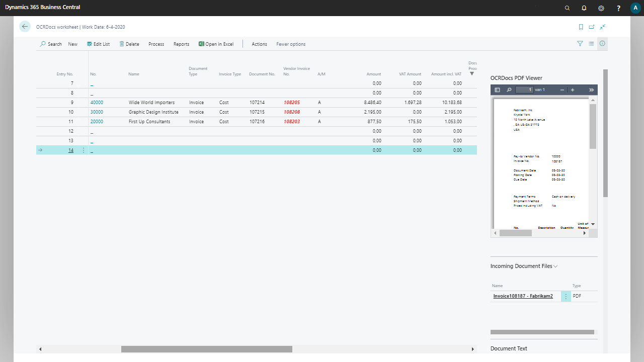Viewport: 644px width, 362px height.
Task: Open the settings gear in the header
Action: pyautogui.click(x=601, y=8)
